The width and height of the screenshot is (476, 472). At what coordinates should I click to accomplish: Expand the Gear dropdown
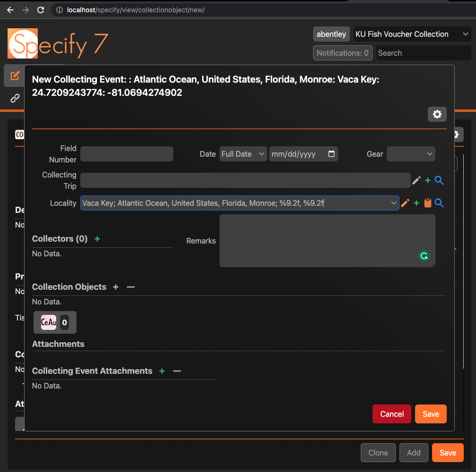[411, 153]
